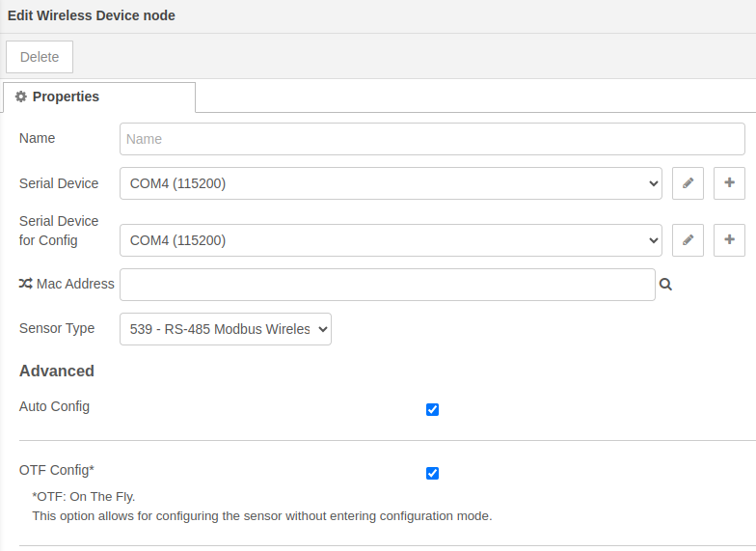Click into the Mac Address field

pos(388,285)
